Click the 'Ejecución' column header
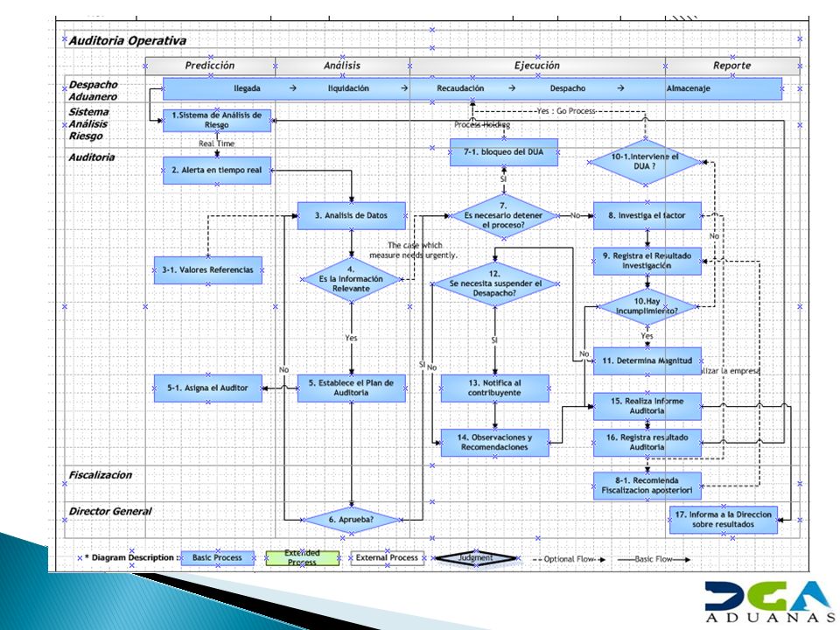Image resolution: width=840 pixels, height=630 pixels. (536, 66)
